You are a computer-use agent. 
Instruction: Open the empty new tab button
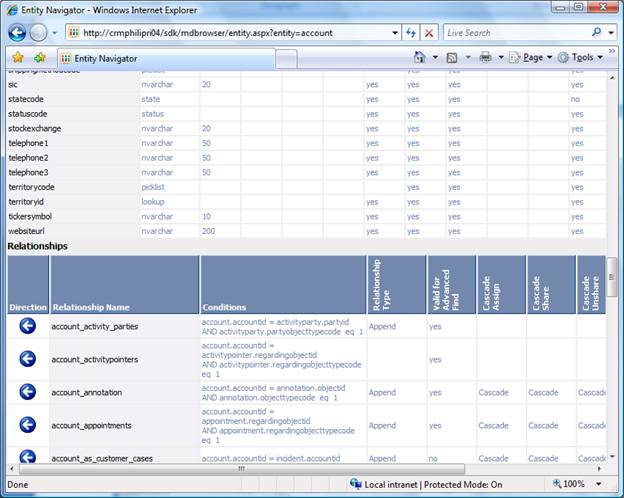[289, 59]
